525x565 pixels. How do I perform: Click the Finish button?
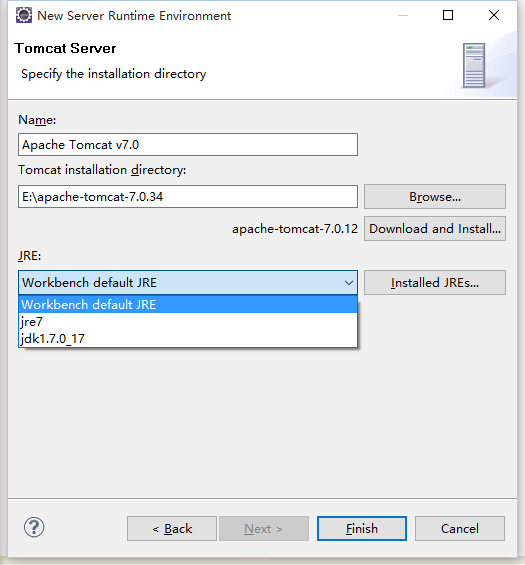coord(362,529)
